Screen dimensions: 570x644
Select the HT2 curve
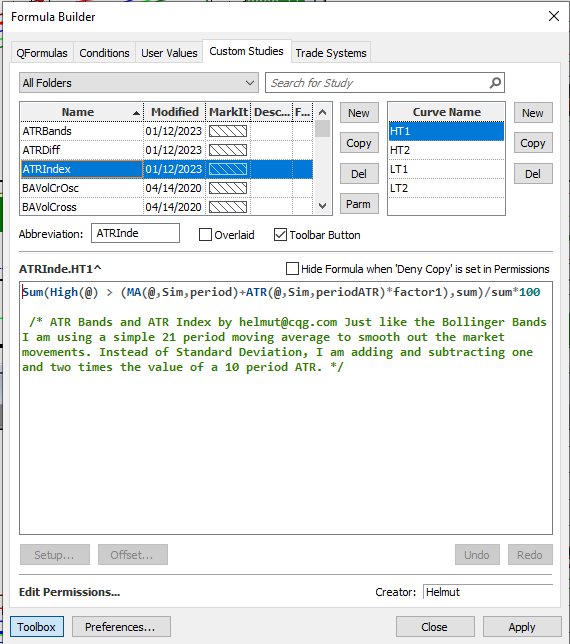446,150
